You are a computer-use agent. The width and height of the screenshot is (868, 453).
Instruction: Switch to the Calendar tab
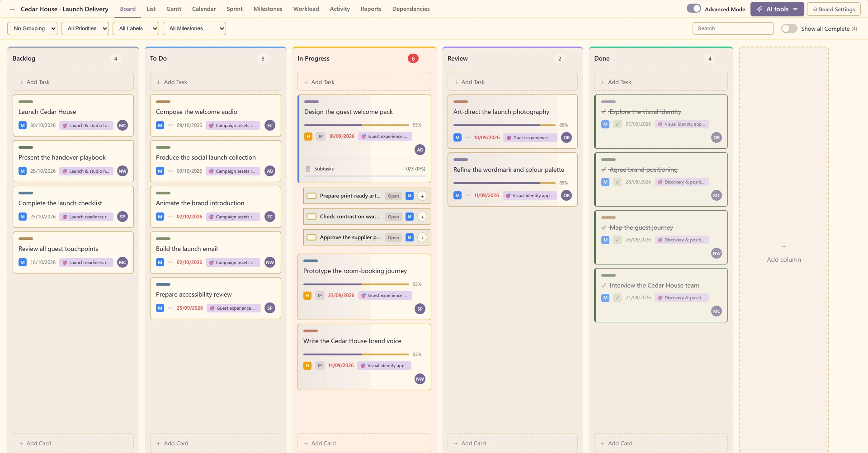204,9
